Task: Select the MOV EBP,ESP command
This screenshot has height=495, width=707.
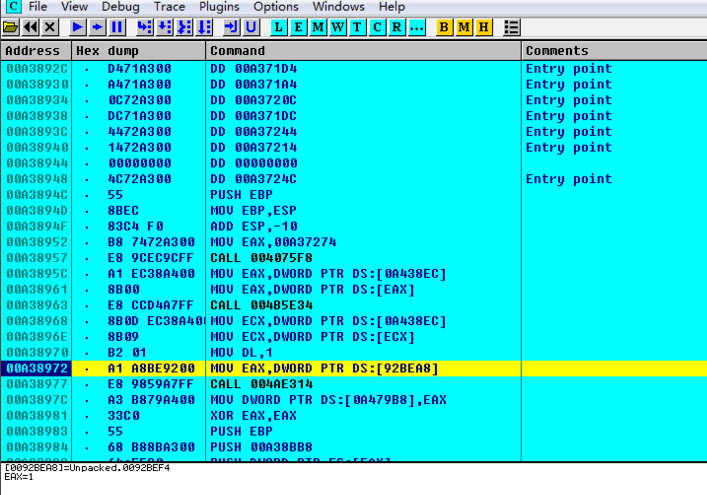Action: tap(253, 211)
